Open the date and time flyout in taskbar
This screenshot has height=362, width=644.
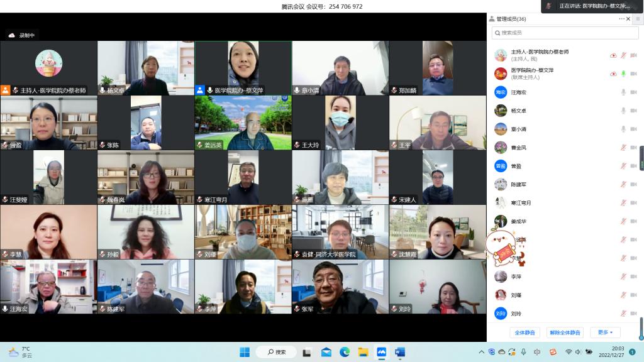tap(618, 352)
